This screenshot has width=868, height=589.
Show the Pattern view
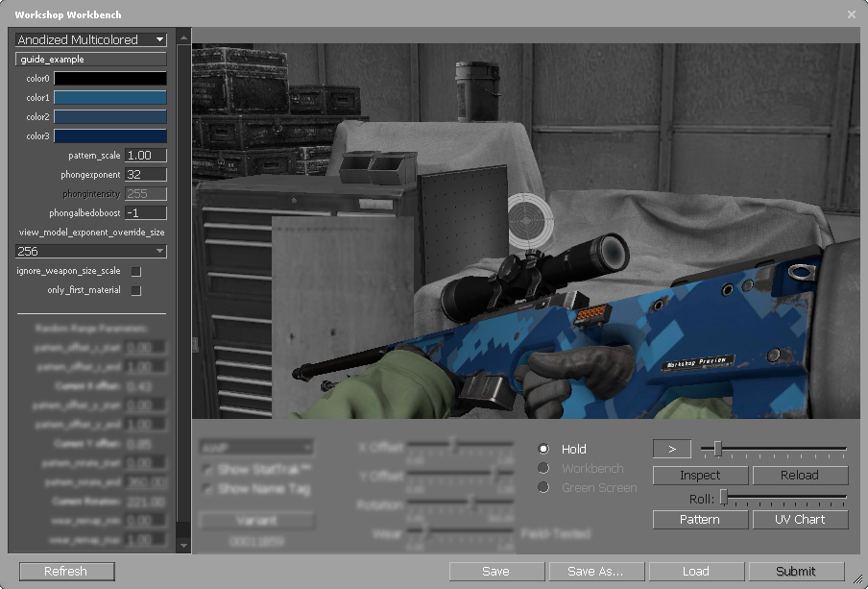point(700,520)
